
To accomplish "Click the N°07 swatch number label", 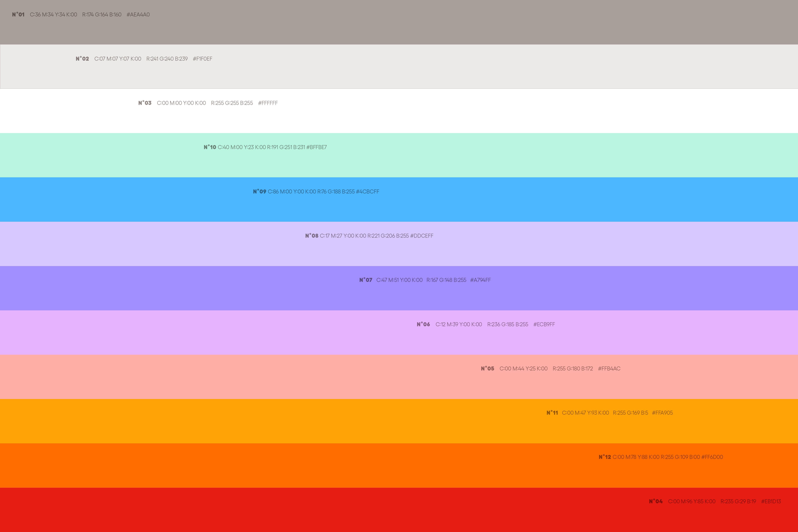I will (x=366, y=280).
